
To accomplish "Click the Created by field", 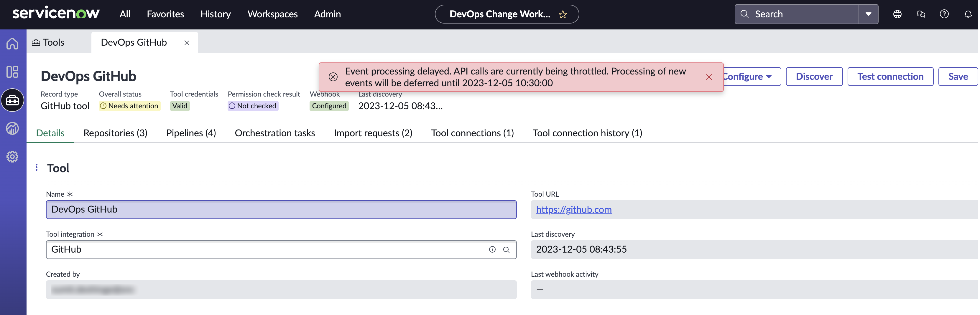I will [x=281, y=290].
